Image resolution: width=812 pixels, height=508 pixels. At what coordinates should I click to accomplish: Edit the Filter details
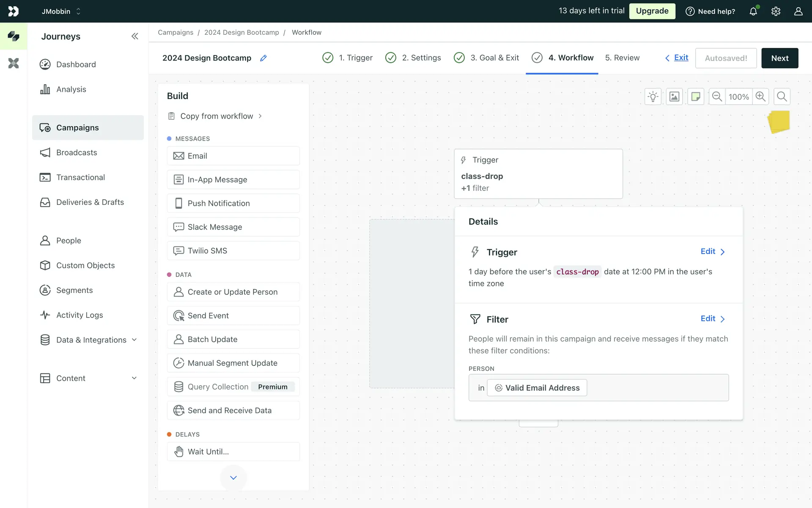pyautogui.click(x=712, y=319)
